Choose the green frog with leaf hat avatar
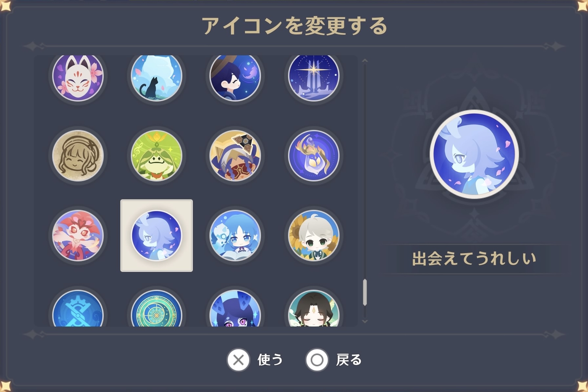This screenshot has width=588, height=392. [157, 156]
